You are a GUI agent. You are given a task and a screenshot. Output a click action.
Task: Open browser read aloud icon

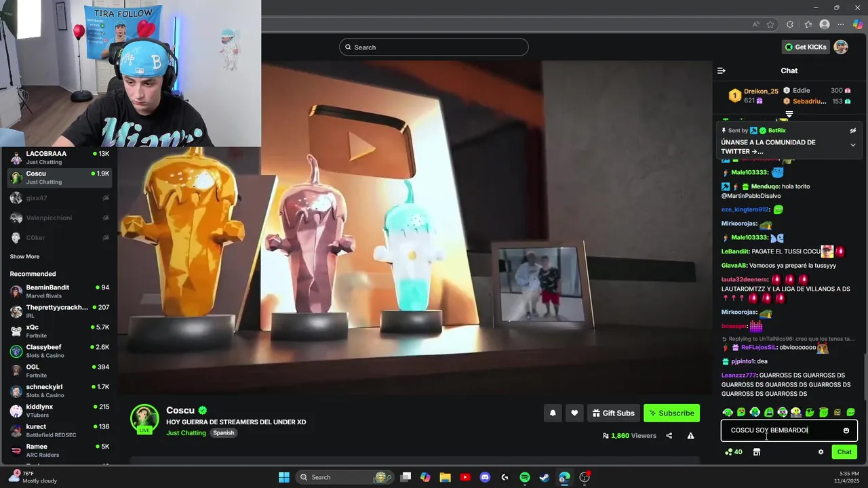756,24
